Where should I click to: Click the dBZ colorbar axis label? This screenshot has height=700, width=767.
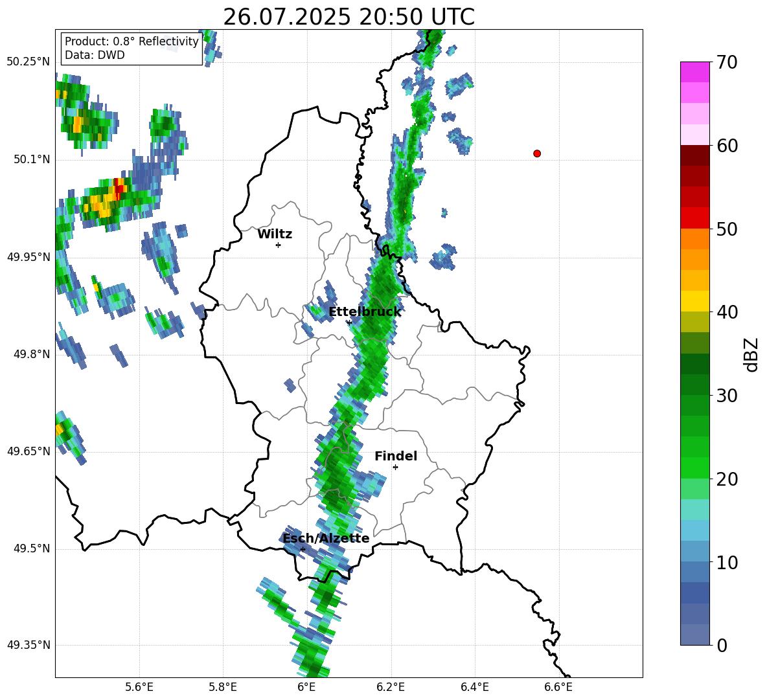751,354
